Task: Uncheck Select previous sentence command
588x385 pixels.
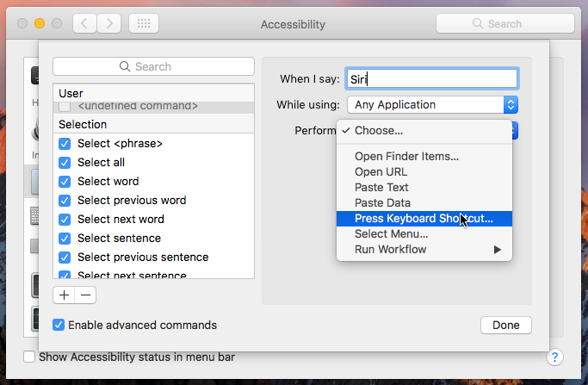Action: 65,258
